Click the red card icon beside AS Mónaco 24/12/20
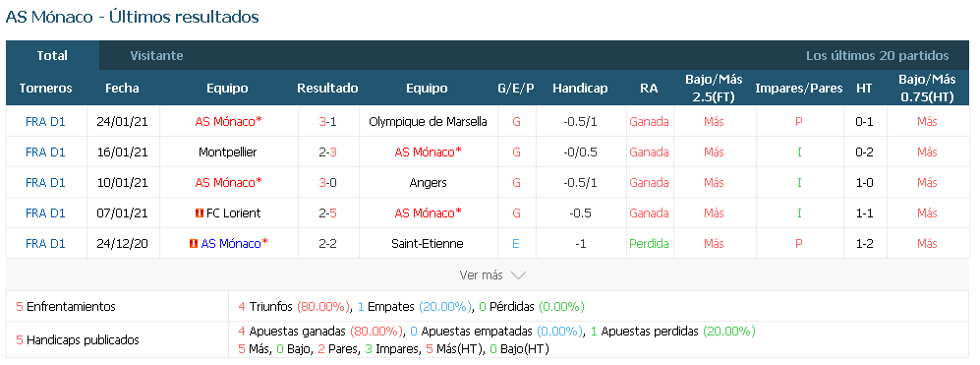The width and height of the screenshot is (980, 365). point(194,244)
